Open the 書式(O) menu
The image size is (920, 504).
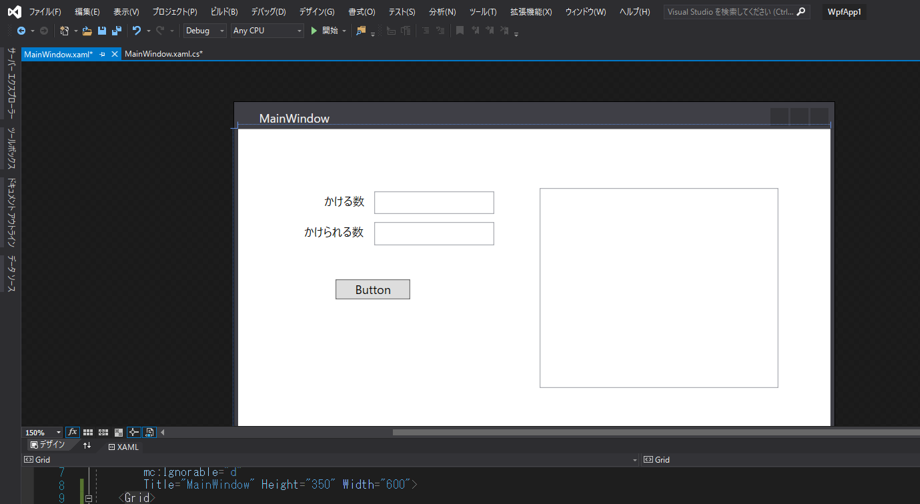pos(361,12)
